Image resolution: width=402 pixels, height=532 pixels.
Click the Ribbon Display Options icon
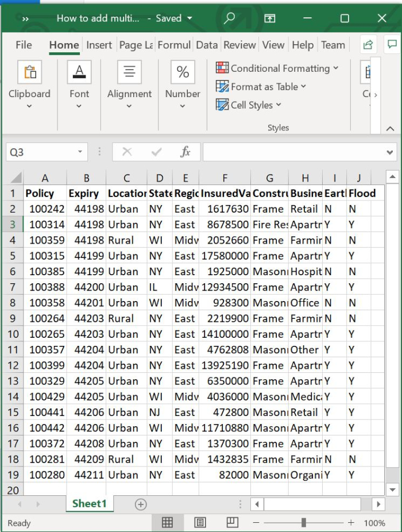tap(270, 18)
